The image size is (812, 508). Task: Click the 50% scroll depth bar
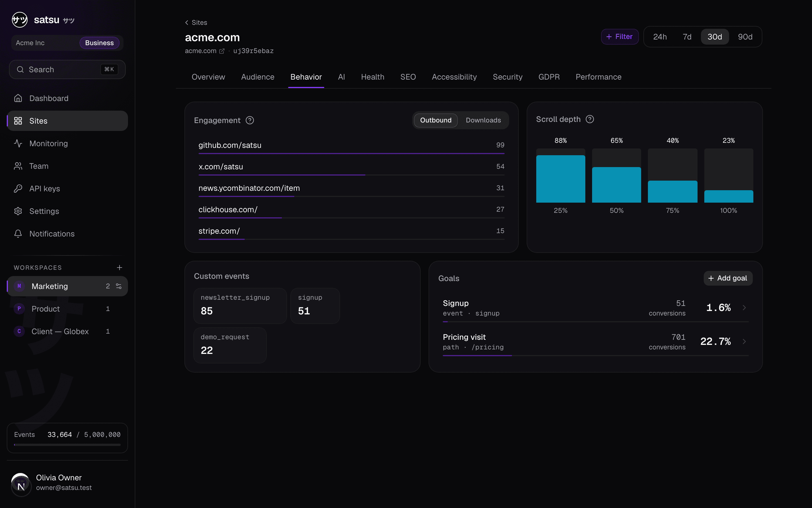point(616,176)
